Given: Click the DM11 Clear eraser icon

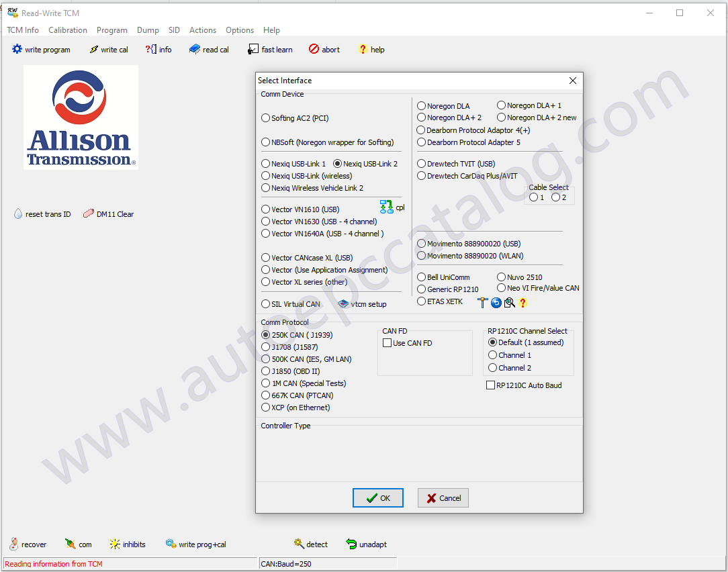Looking at the screenshot, I should (x=88, y=214).
